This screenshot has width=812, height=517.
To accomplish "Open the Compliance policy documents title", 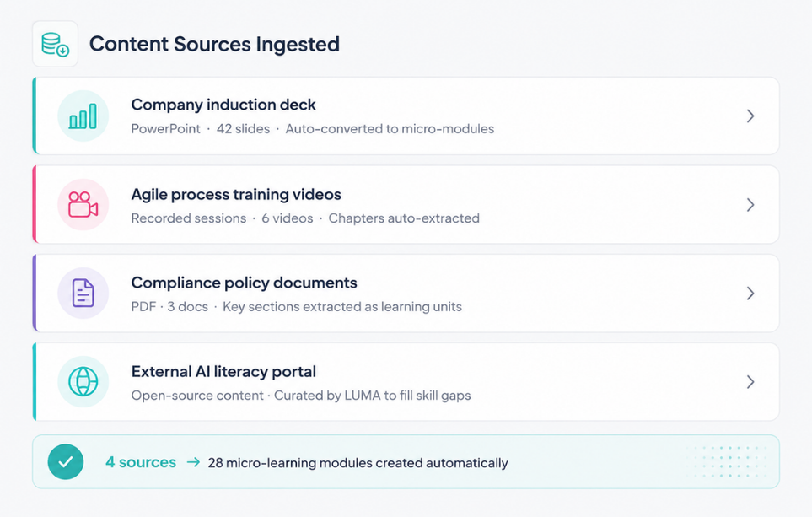I will coord(244,283).
